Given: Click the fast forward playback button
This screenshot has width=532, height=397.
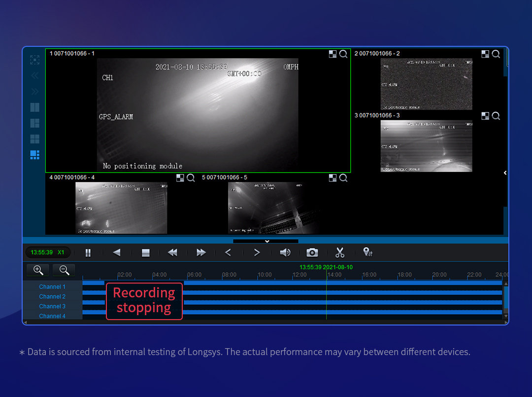Looking at the screenshot, I should tap(201, 253).
